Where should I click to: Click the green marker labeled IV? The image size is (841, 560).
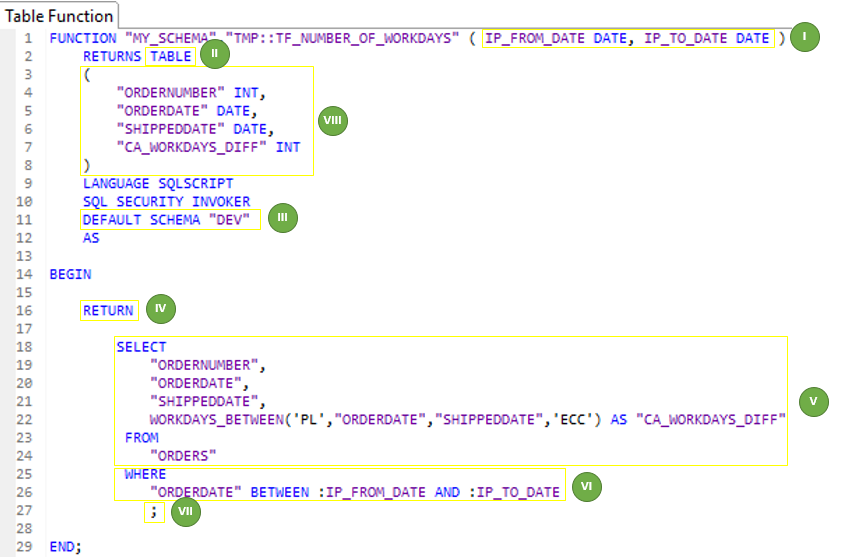point(161,310)
